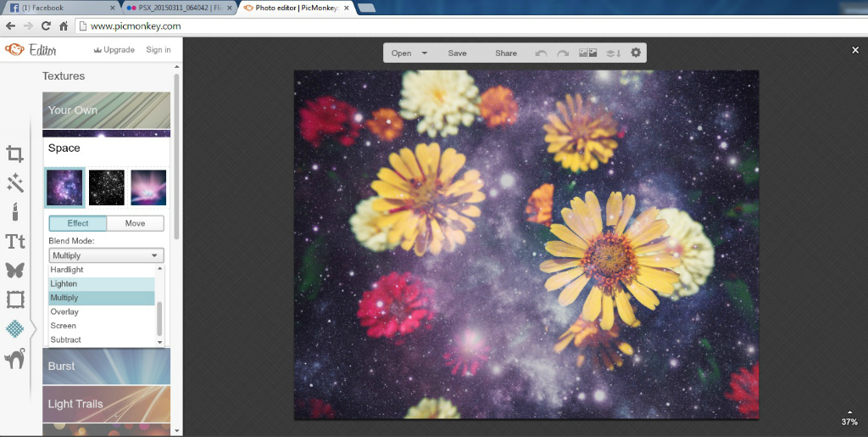
Task: Open the new tab button
Action: (x=366, y=8)
